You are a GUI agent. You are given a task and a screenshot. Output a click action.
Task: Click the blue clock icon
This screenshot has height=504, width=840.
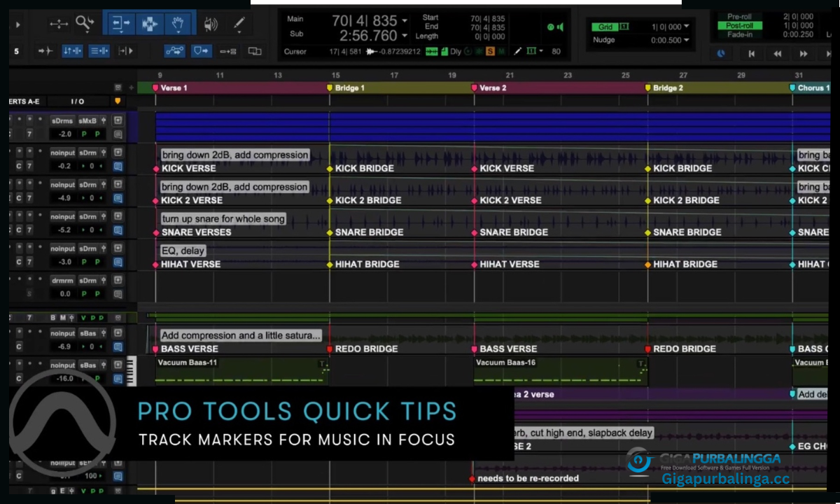coord(721,53)
